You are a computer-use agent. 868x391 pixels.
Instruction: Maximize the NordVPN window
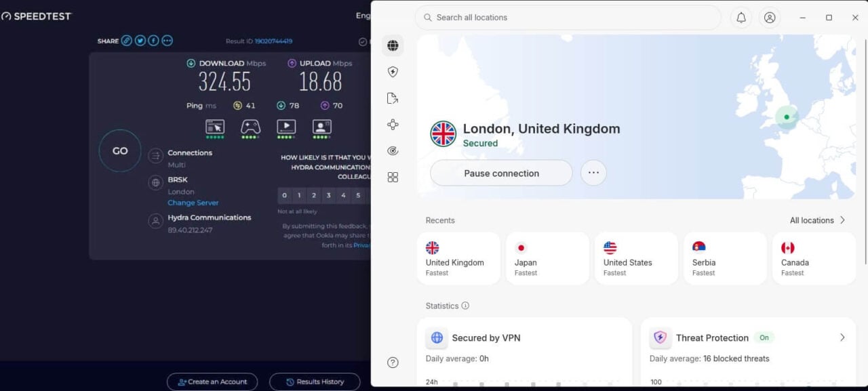click(x=829, y=18)
